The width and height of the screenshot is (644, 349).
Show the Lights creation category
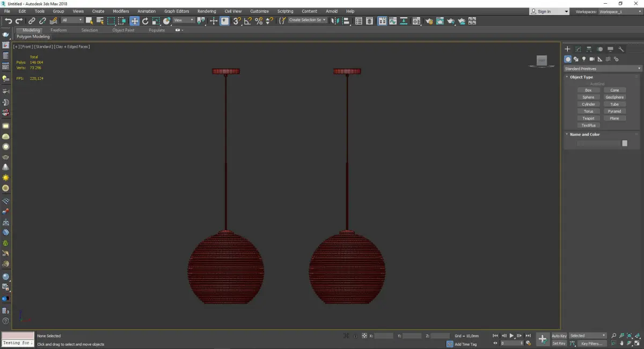click(x=584, y=59)
